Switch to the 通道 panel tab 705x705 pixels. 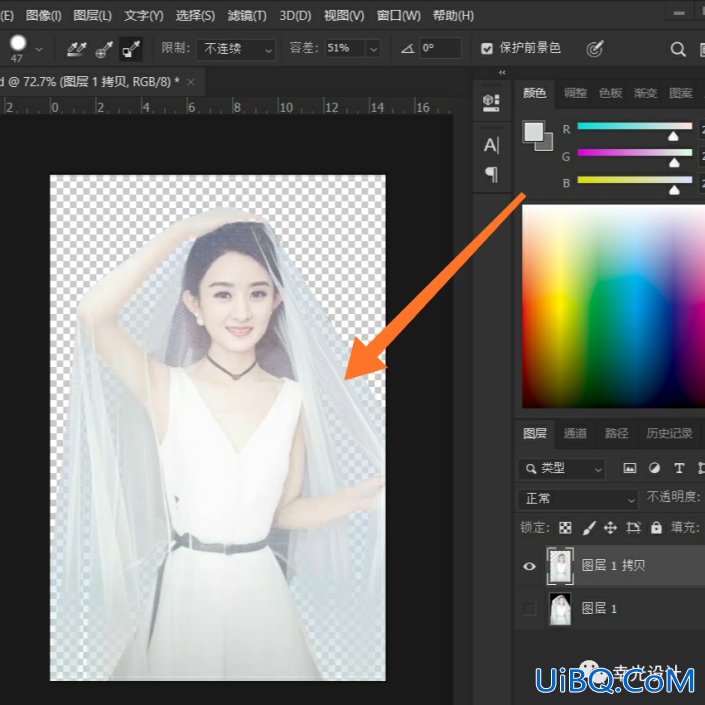575,433
